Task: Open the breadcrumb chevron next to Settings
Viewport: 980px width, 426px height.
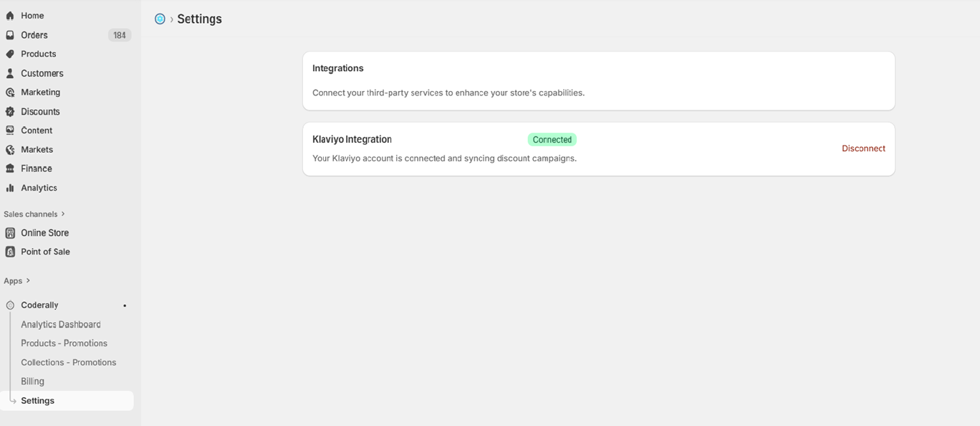Action: point(170,19)
